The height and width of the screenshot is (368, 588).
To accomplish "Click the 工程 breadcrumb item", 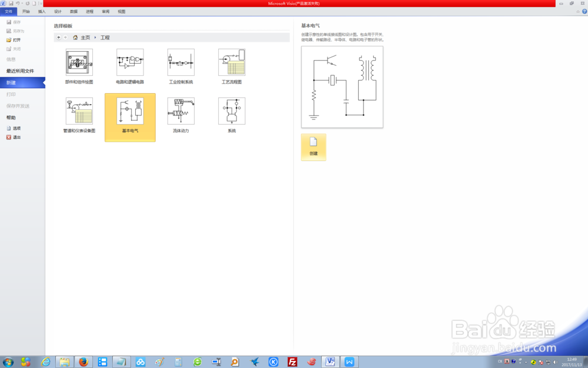I will coord(105,38).
